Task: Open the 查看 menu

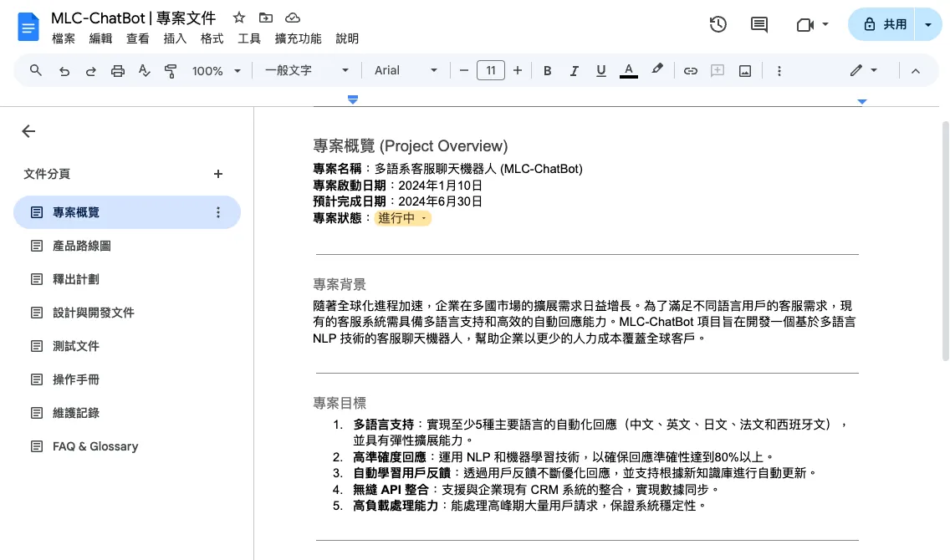Action: click(x=137, y=38)
